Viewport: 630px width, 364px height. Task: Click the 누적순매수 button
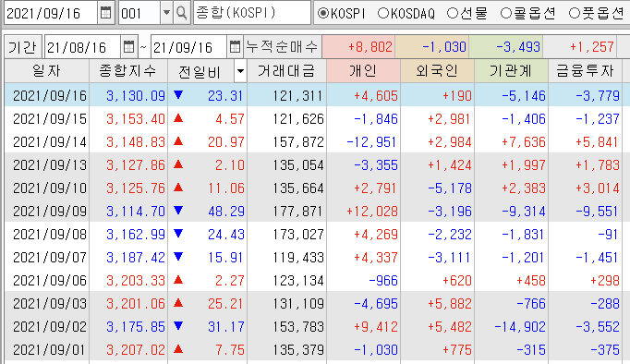pyautogui.click(x=282, y=47)
